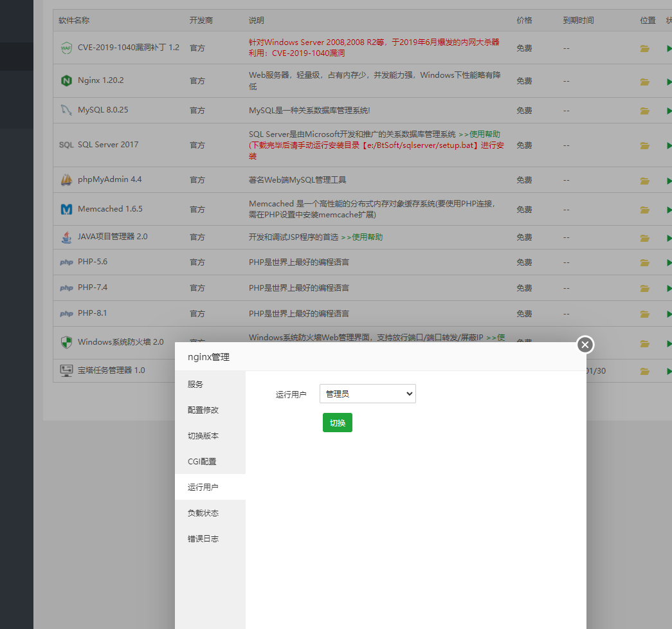The image size is (672, 629).
Task: Click the 软件名称 column header
Action: point(74,20)
